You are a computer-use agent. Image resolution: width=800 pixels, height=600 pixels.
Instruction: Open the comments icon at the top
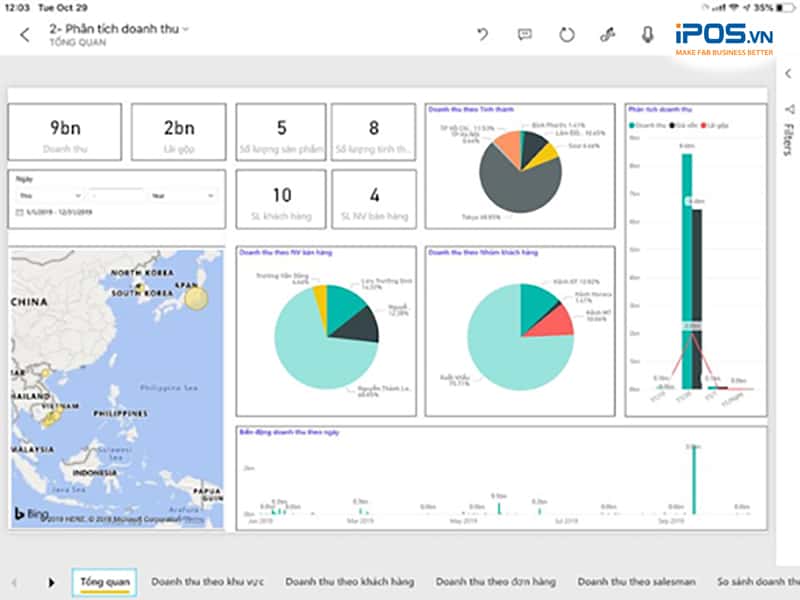coord(523,33)
